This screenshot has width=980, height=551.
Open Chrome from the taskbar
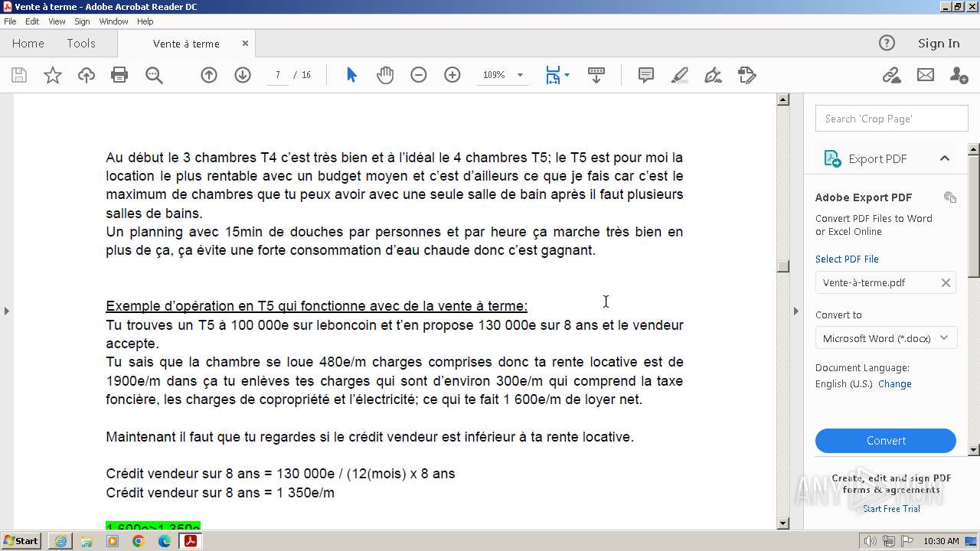click(139, 541)
